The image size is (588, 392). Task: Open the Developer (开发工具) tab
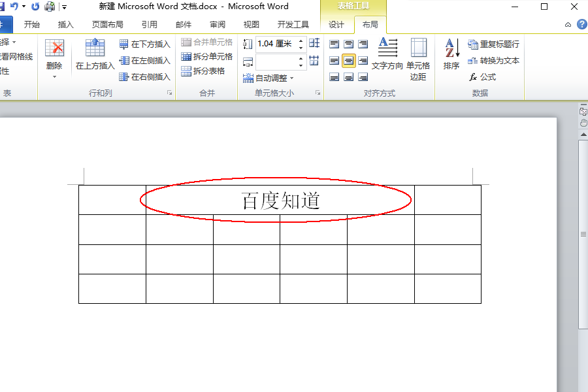click(x=293, y=24)
